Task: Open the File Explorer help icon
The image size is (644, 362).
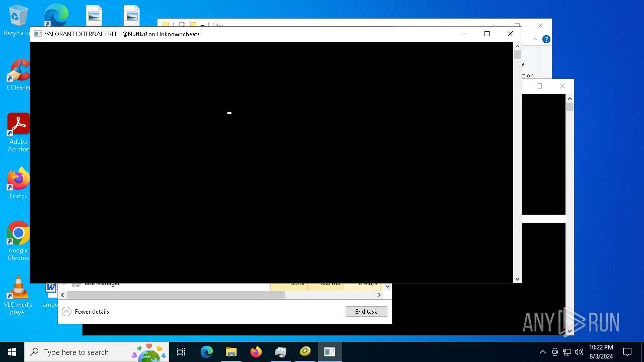Action: tap(546, 39)
